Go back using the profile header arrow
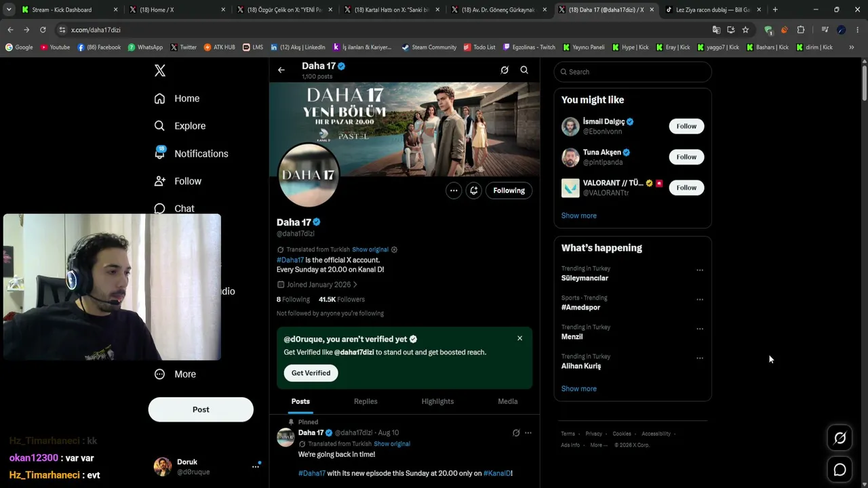This screenshot has width=868, height=488. click(281, 70)
